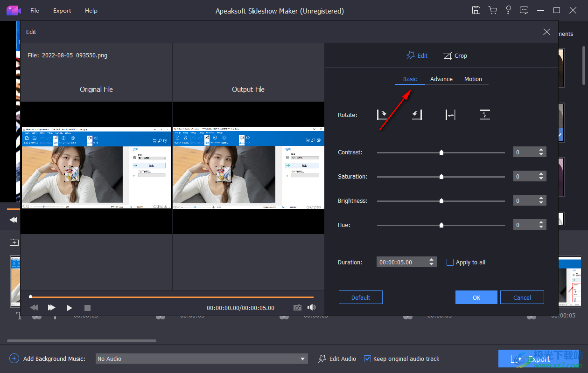Click the Stop button in preview

87,308
